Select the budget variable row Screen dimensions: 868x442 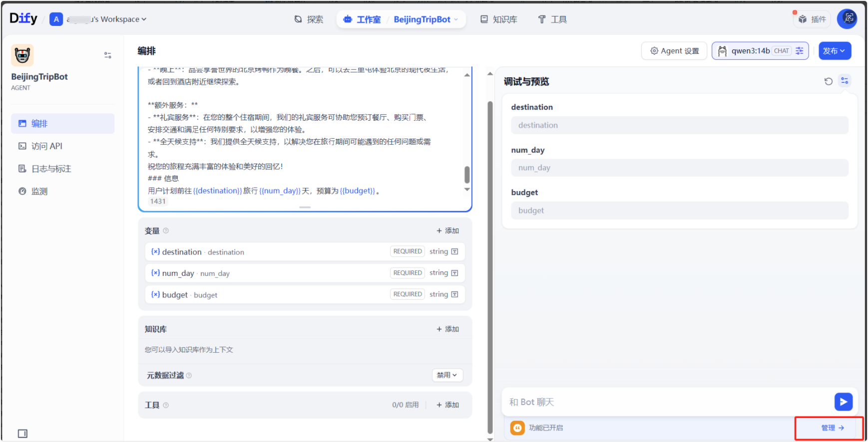tap(305, 295)
